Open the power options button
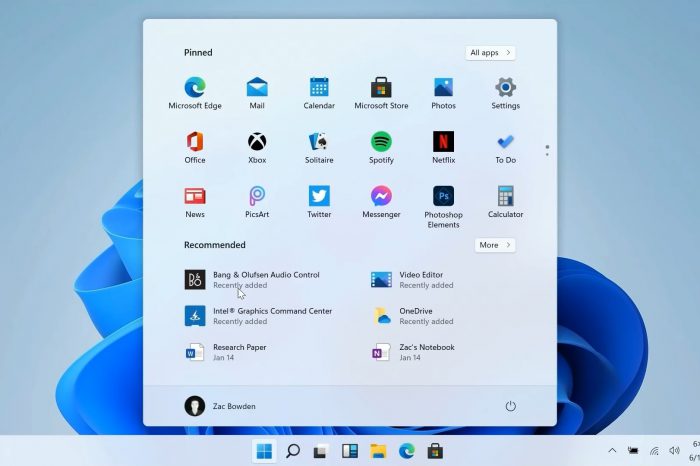 tap(510, 406)
